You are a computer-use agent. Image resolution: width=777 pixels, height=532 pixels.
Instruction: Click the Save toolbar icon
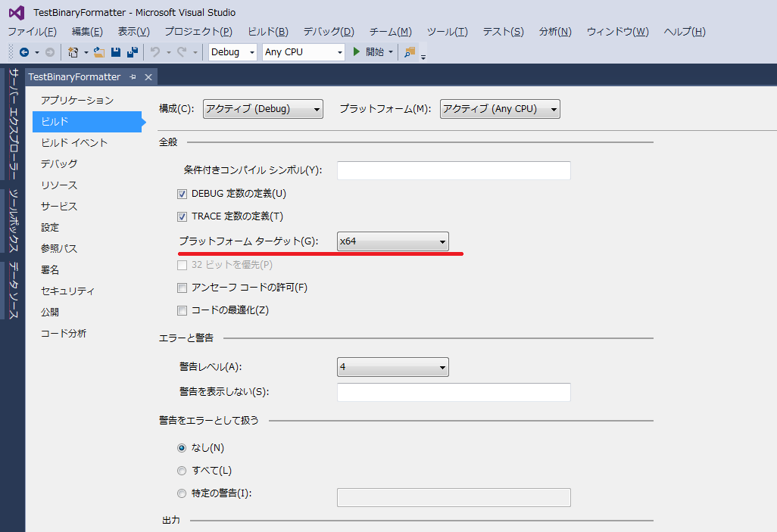pos(115,52)
